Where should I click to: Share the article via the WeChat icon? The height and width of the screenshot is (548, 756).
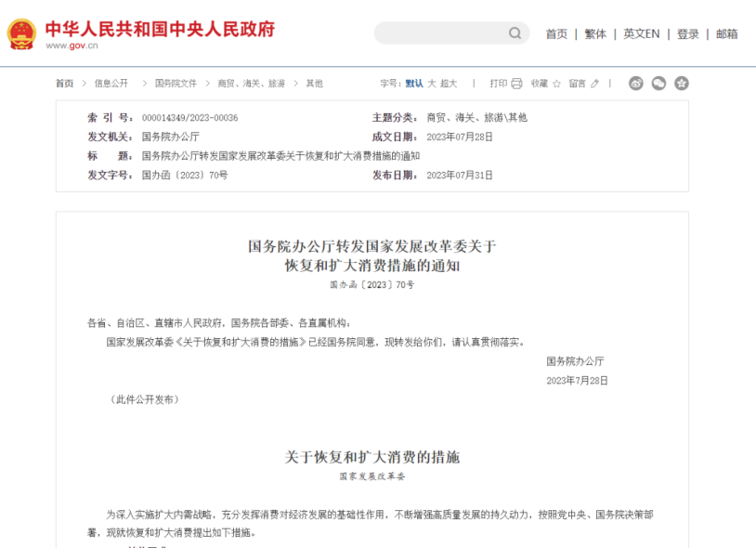659,83
